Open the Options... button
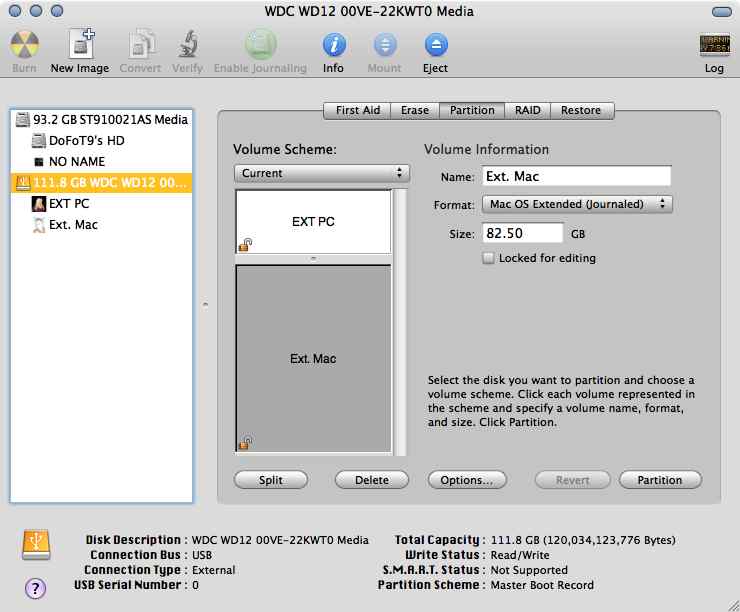The image size is (740, 612). click(x=467, y=480)
